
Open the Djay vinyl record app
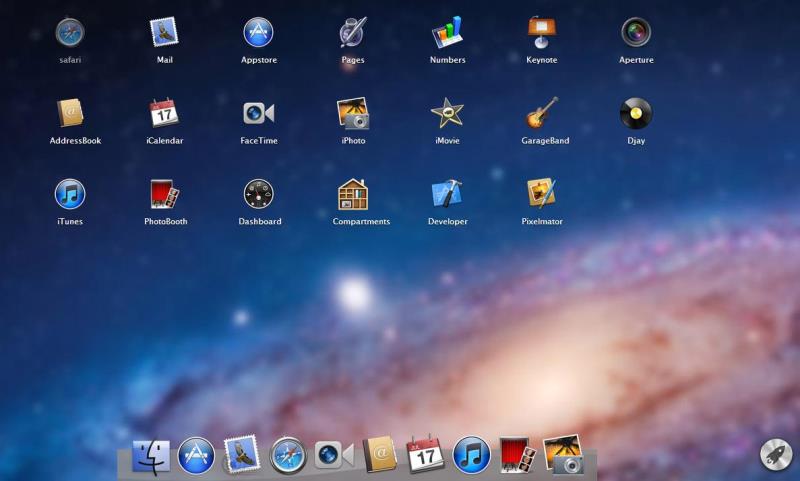(x=636, y=113)
